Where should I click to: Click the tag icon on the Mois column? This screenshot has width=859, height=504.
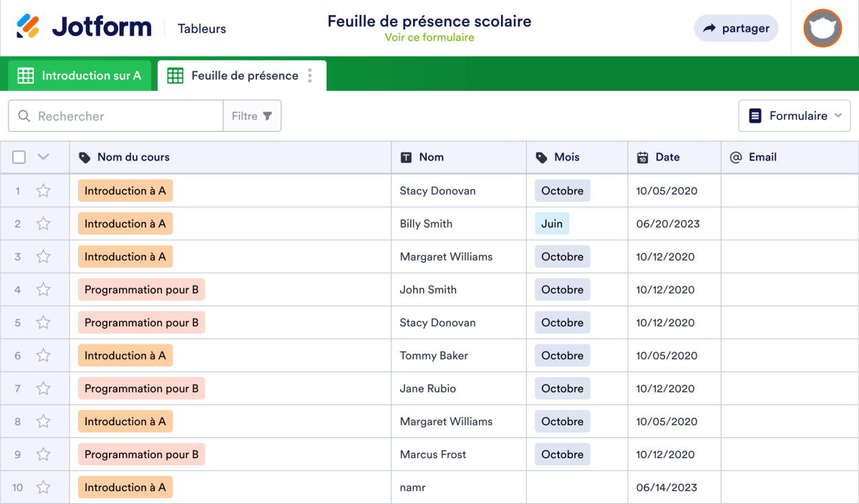[x=541, y=157]
